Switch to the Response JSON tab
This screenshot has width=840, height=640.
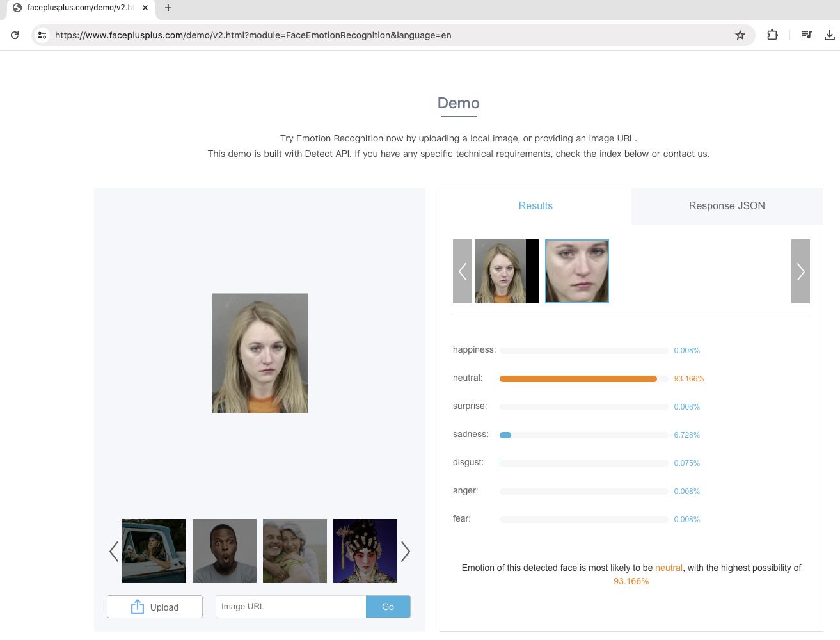727,206
